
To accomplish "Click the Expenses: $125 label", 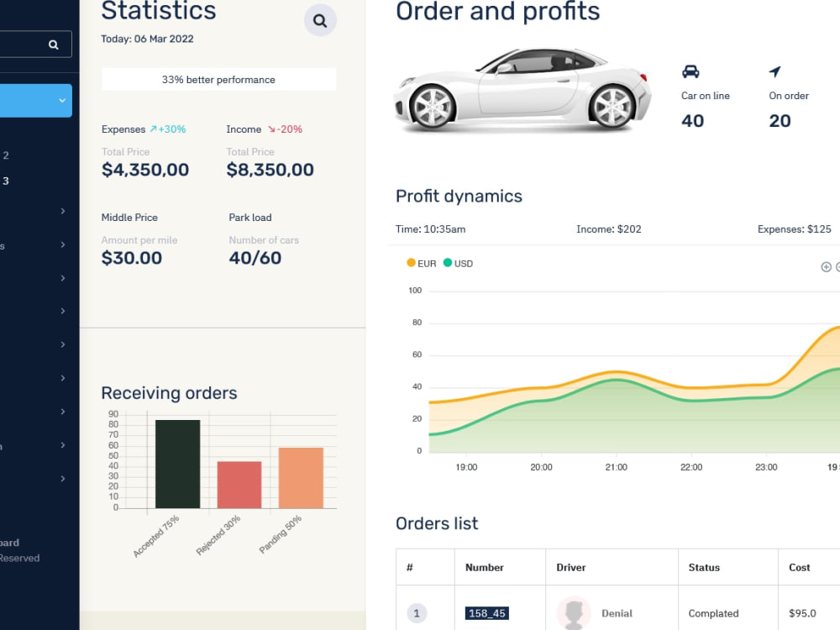I will click(795, 229).
